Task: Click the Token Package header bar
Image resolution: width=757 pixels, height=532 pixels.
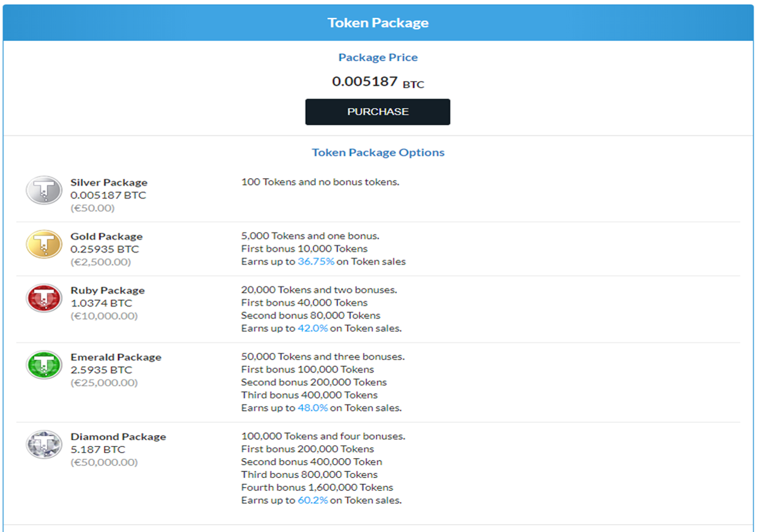Action: [378, 23]
